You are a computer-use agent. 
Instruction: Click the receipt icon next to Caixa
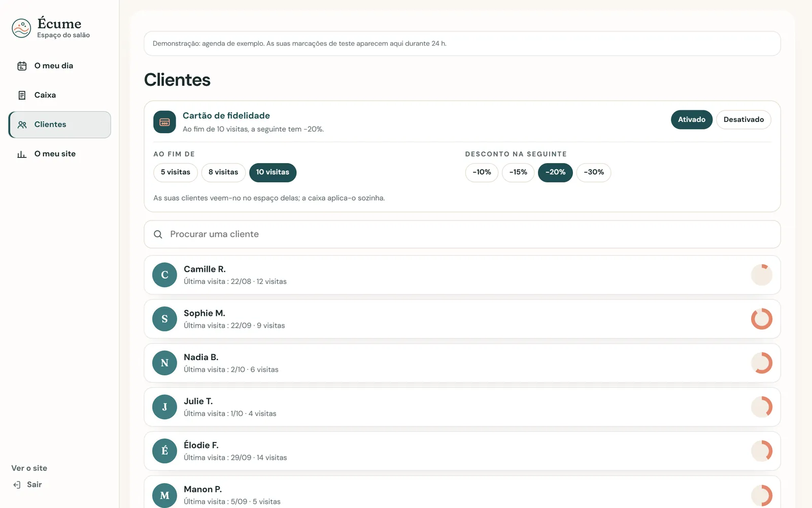click(x=22, y=96)
